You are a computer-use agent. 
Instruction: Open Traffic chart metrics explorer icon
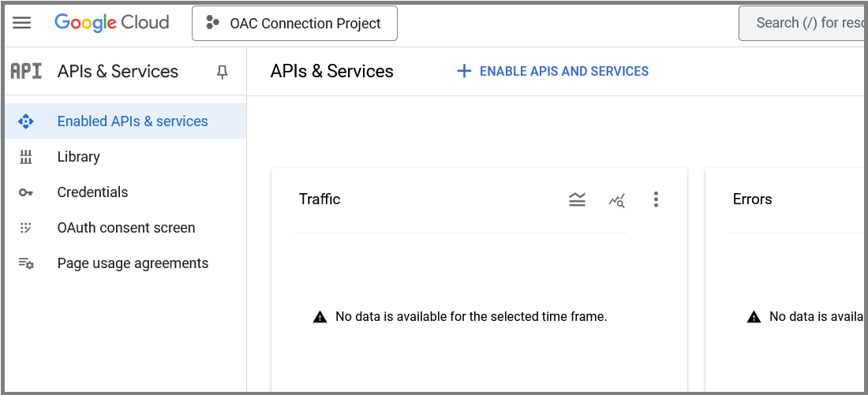617,200
